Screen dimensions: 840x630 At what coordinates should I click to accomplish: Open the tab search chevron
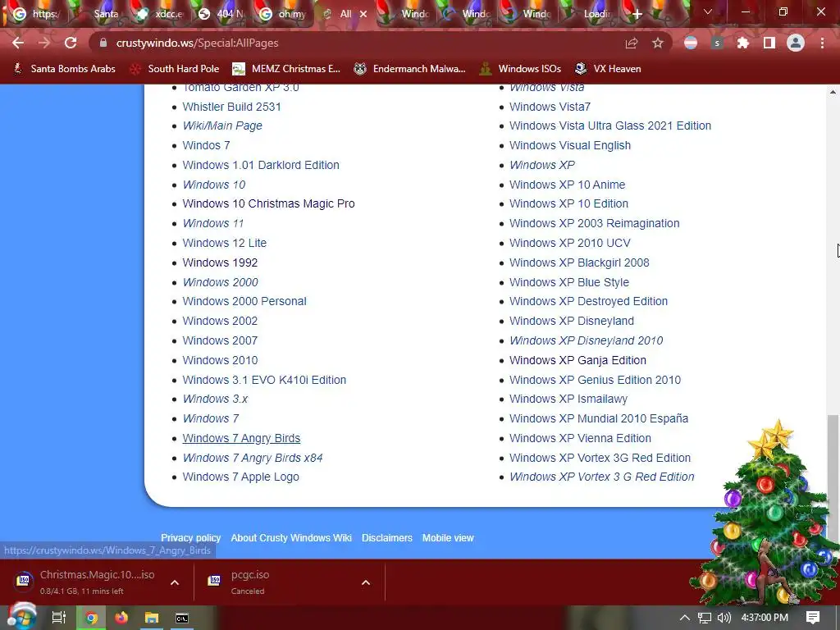708,11
